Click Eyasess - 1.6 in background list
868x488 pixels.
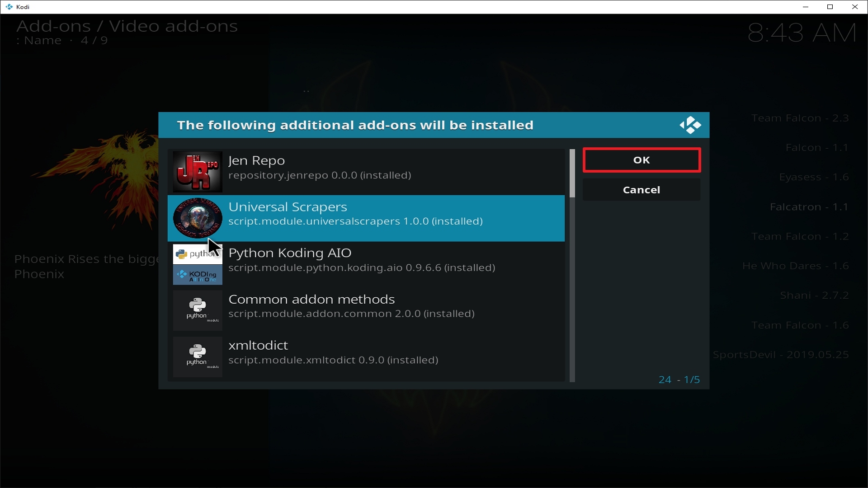pyautogui.click(x=814, y=177)
